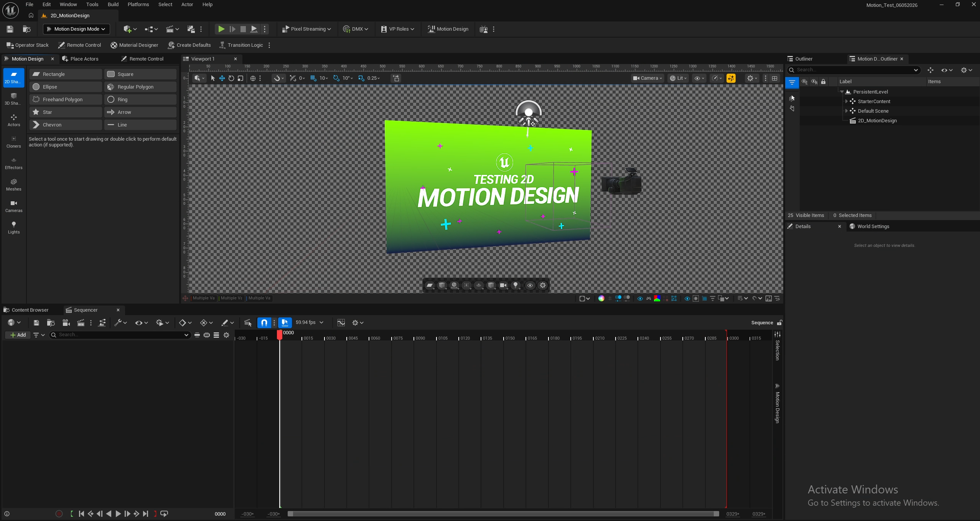This screenshot has width=980, height=521.
Task: Select the Ring shape tool
Action: [x=140, y=99]
